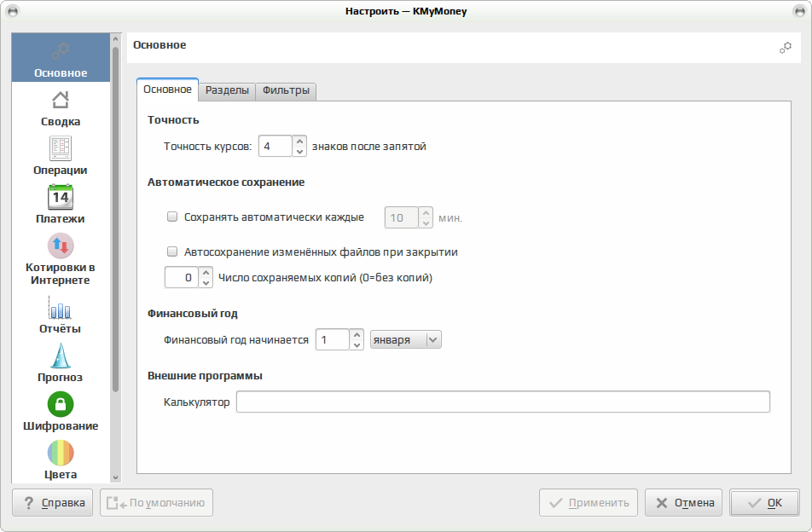The height and width of the screenshot is (532, 812).
Task: Click the Число сохраняемых копий number field
Action: point(182,278)
